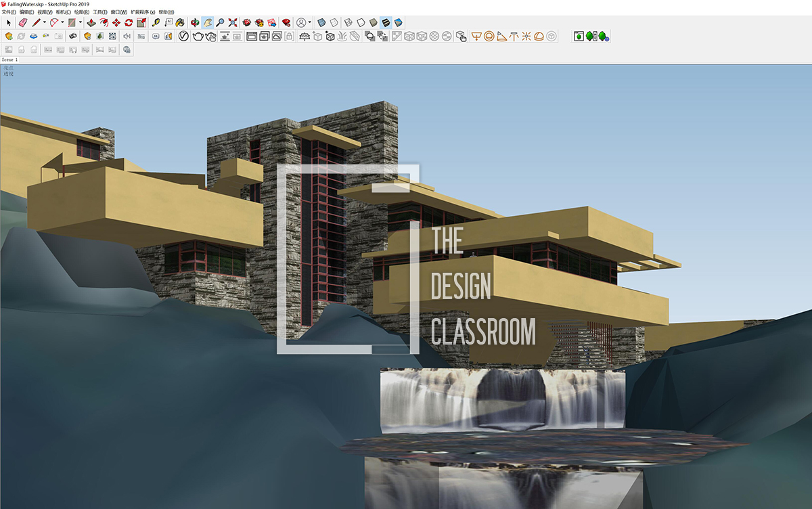This screenshot has height=509, width=812.
Task: Activate the Paint Bucket tool
Action: tap(181, 22)
